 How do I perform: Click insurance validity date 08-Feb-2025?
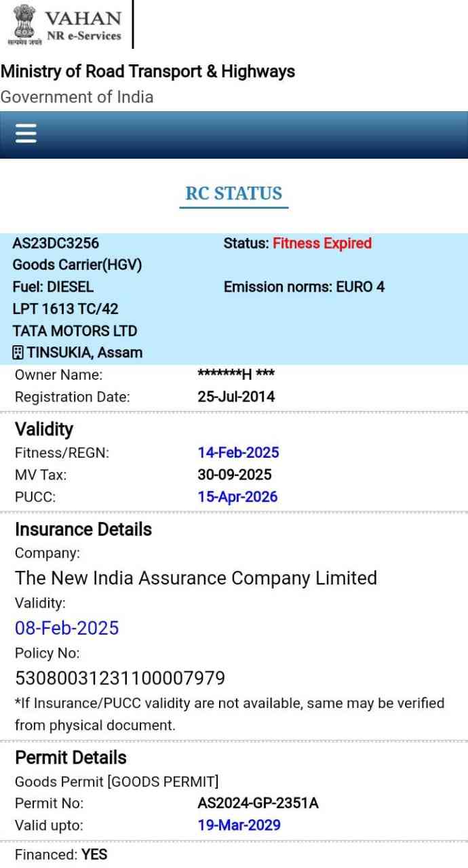66,628
